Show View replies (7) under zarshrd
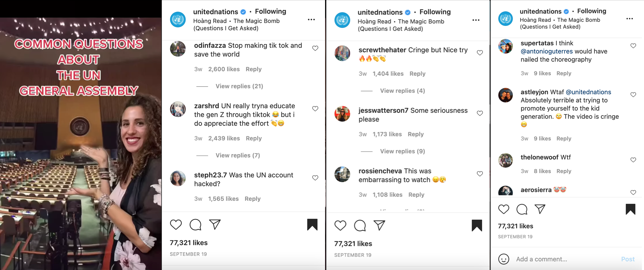Image resolution: width=644 pixels, height=270 pixels. pyautogui.click(x=237, y=155)
